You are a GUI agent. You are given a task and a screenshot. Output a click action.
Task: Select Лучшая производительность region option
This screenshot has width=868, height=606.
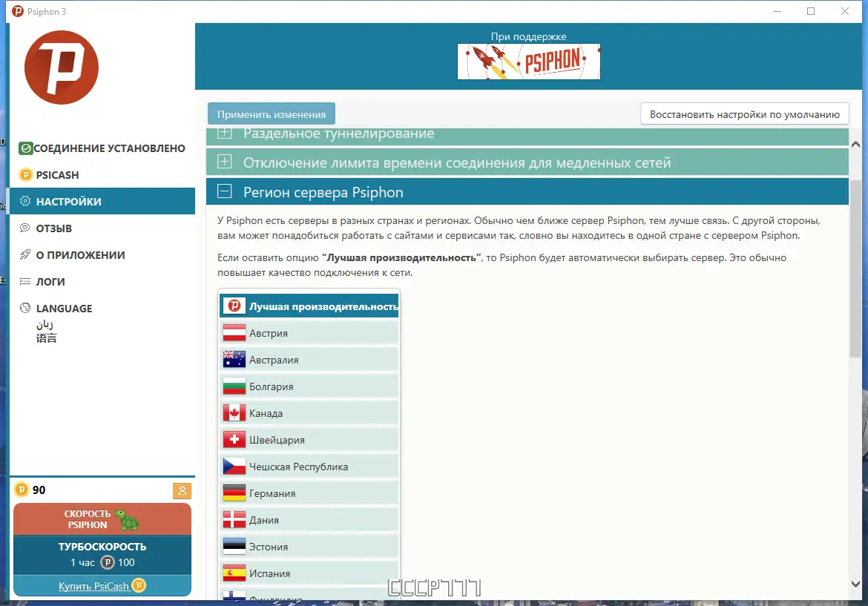309,306
